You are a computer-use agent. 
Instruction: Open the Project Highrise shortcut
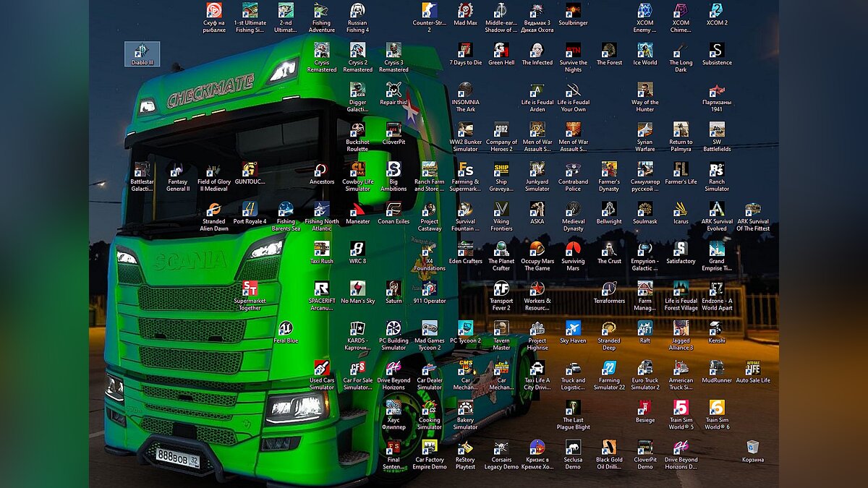[x=537, y=336]
